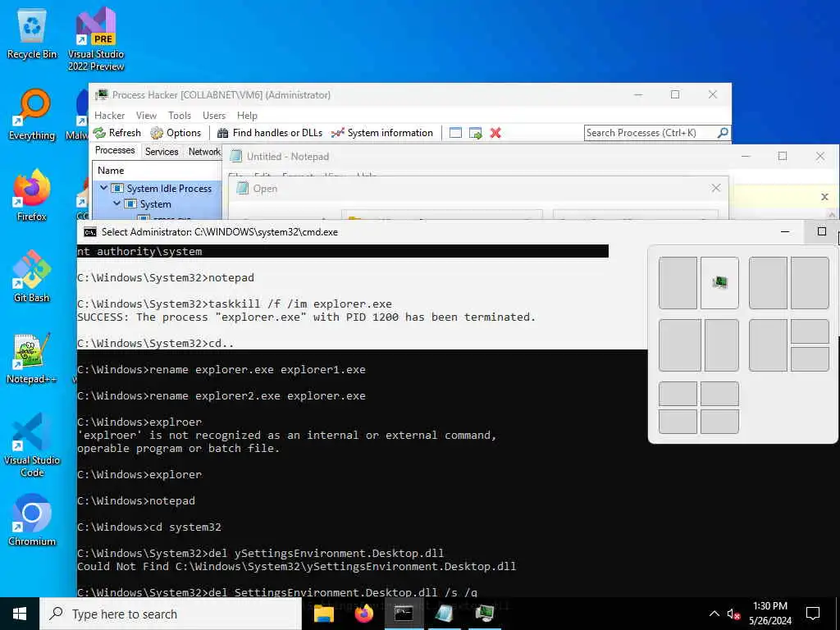Screen dimensions: 840x630
Task: Snap to top-right quadrant of four-grid layout
Action: (x=719, y=394)
